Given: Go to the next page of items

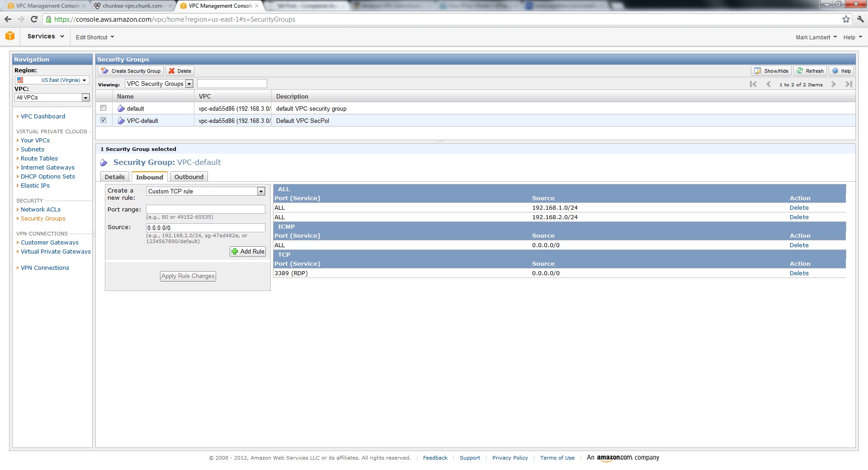Looking at the screenshot, I should (834, 85).
